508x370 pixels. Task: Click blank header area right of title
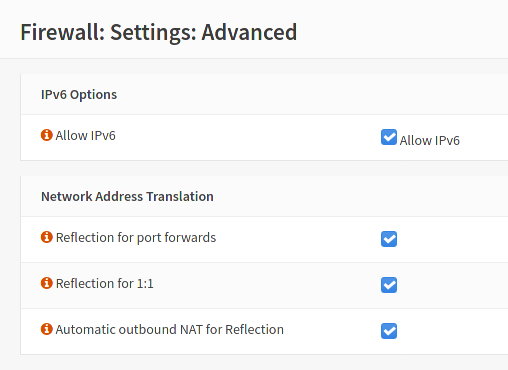(400, 32)
